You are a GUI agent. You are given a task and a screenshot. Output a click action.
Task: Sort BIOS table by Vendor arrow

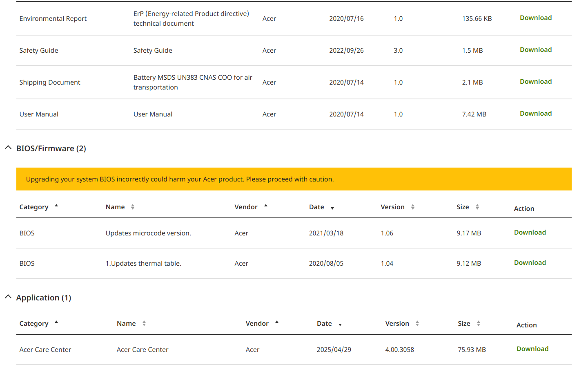pyautogui.click(x=266, y=206)
